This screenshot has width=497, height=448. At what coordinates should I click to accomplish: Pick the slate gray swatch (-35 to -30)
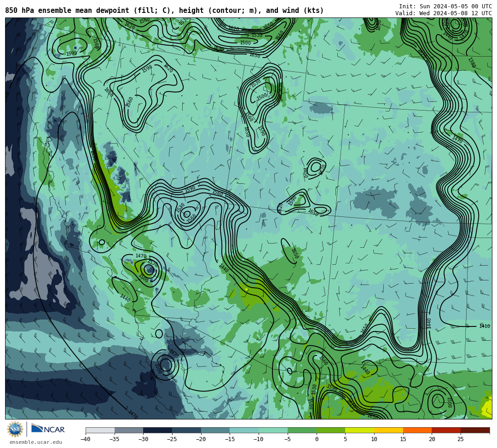pyautogui.click(x=129, y=430)
